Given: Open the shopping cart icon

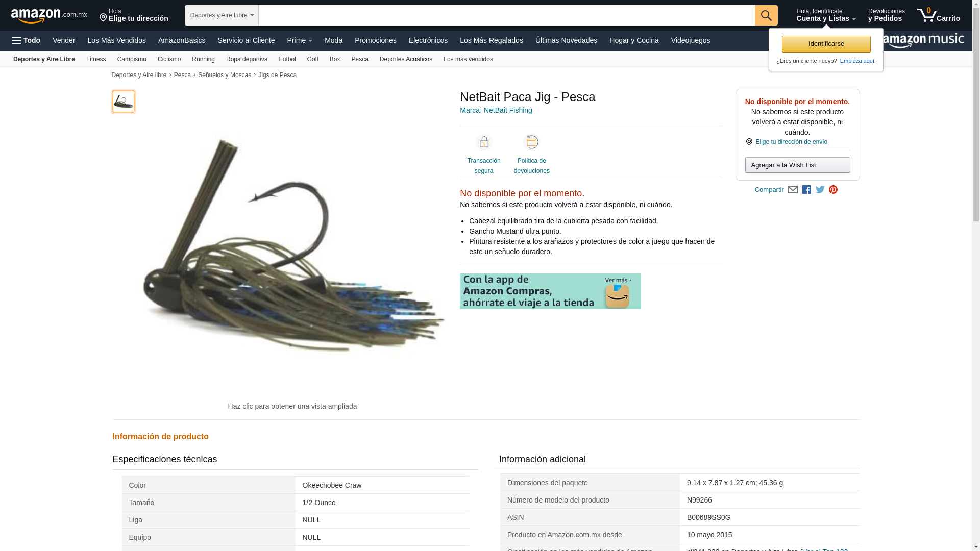Looking at the screenshot, I should 938,15.
